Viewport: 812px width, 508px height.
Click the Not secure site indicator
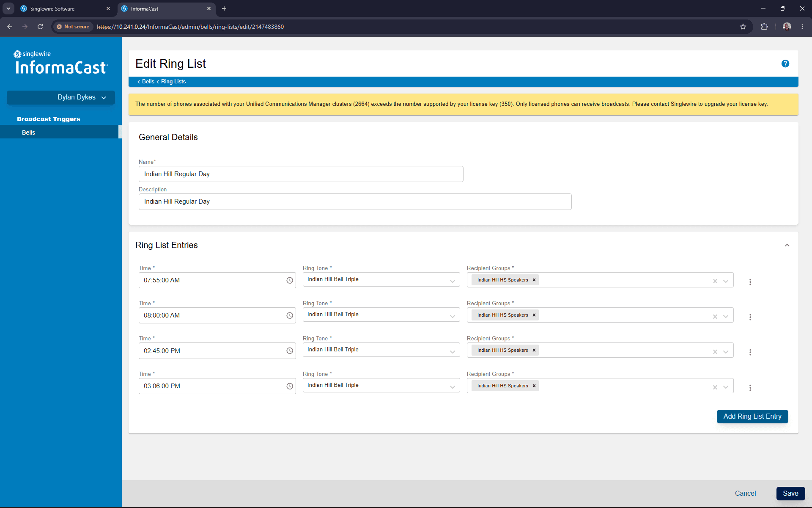click(x=73, y=27)
